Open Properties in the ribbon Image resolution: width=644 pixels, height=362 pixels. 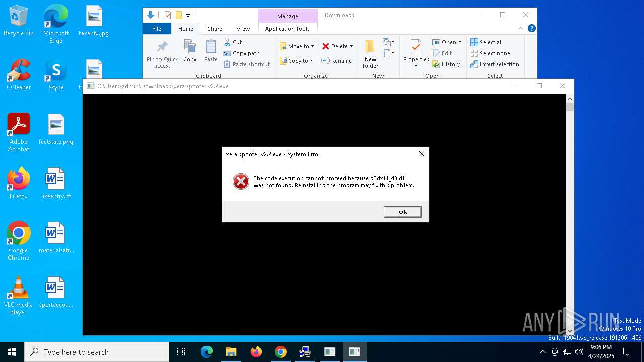(x=416, y=54)
